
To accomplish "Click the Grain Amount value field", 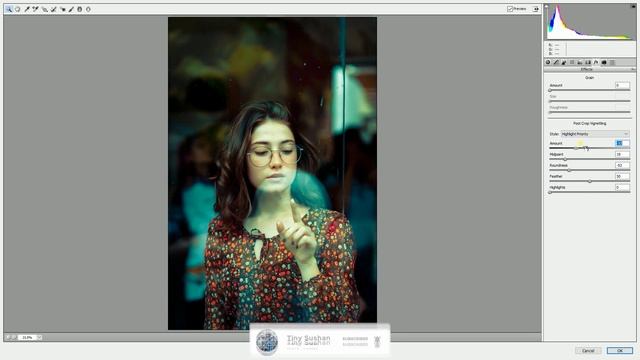I will 622,85.
